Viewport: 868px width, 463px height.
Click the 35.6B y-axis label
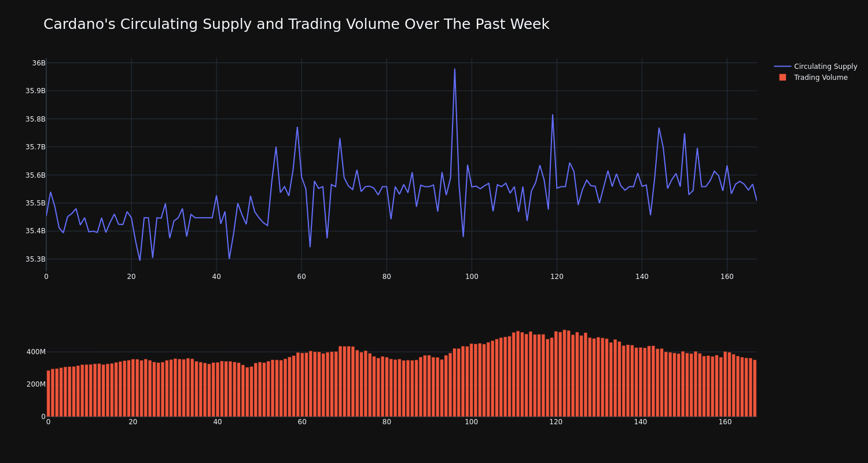point(35,175)
